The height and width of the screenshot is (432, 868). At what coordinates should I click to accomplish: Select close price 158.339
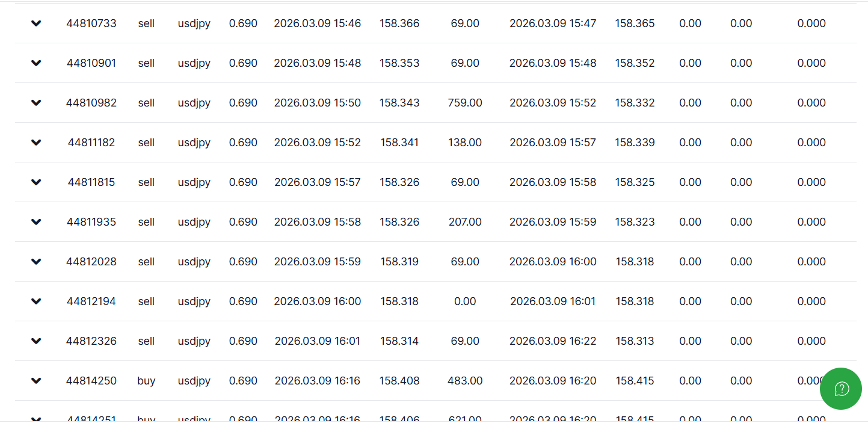pos(635,143)
